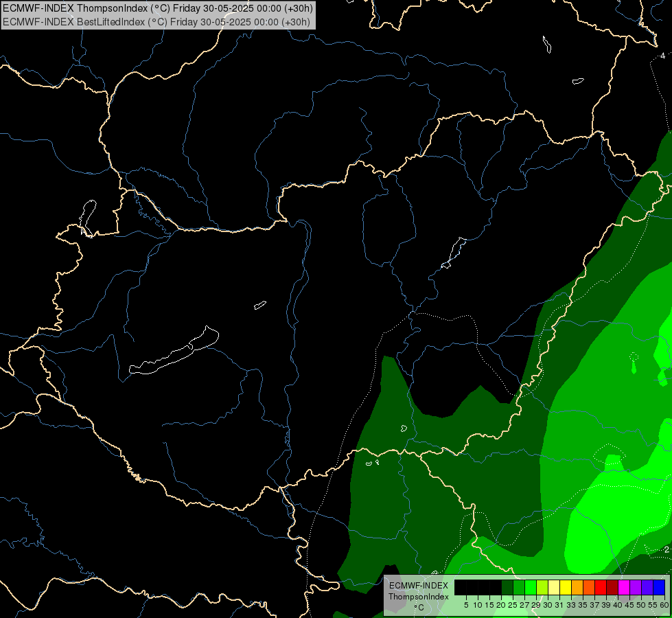The image size is (672, 618).
Task: Click the orange-red 35-37 legend swatch
Action: [x=589, y=587]
